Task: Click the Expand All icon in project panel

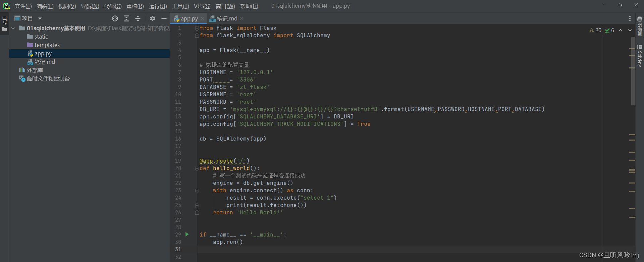Action: (x=126, y=18)
